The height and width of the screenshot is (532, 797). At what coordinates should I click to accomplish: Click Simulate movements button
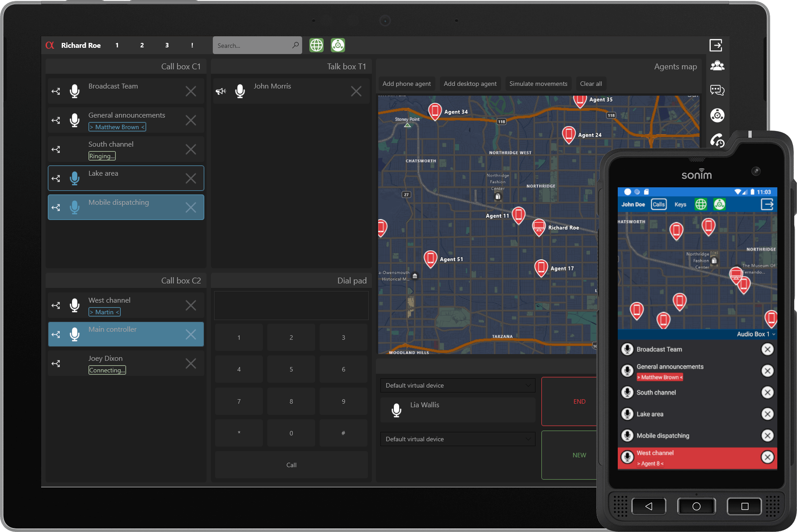pyautogui.click(x=538, y=84)
